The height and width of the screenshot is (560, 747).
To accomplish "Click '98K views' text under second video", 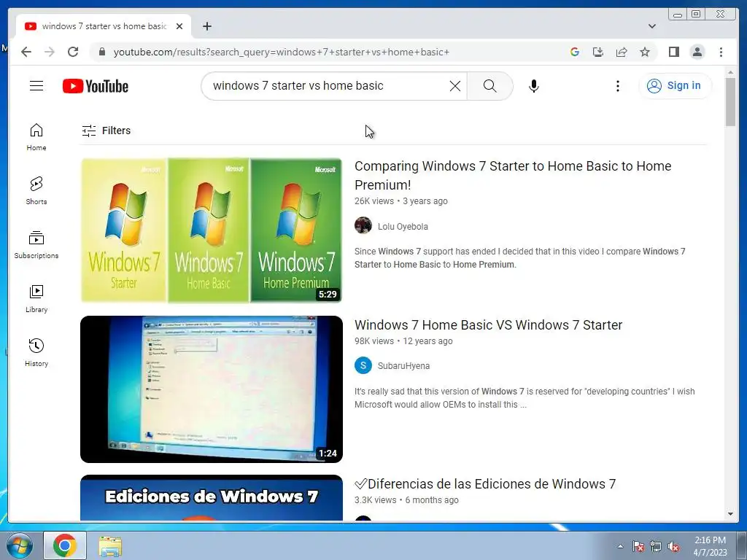I will [374, 341].
